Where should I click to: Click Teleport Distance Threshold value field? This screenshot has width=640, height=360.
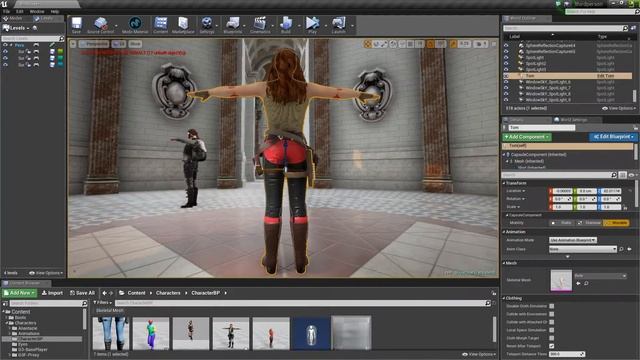click(x=567, y=354)
